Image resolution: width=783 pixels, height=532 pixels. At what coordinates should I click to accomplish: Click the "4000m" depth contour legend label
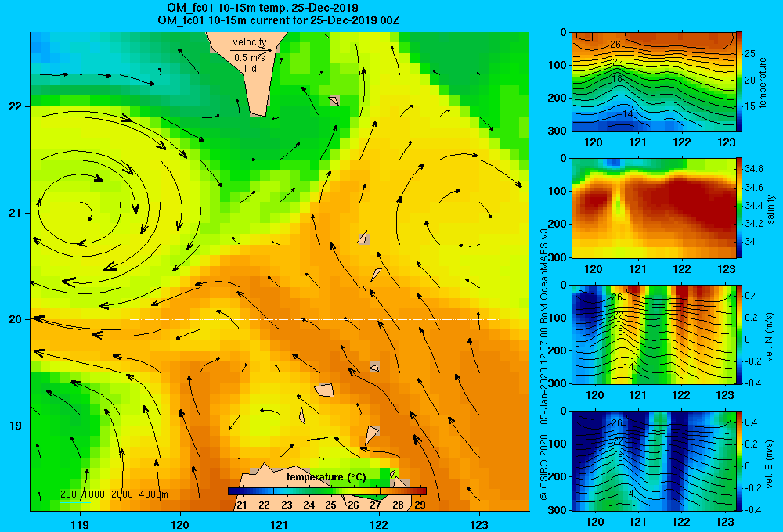click(x=153, y=494)
